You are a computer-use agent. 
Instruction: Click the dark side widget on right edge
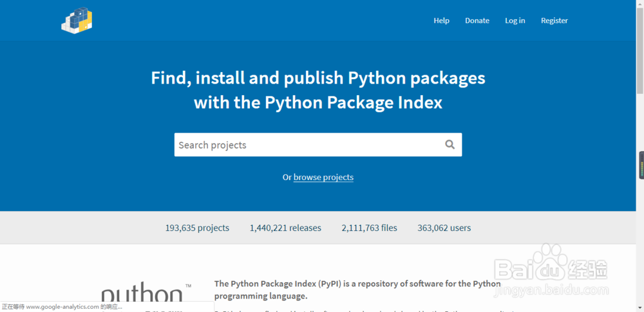pos(641,165)
